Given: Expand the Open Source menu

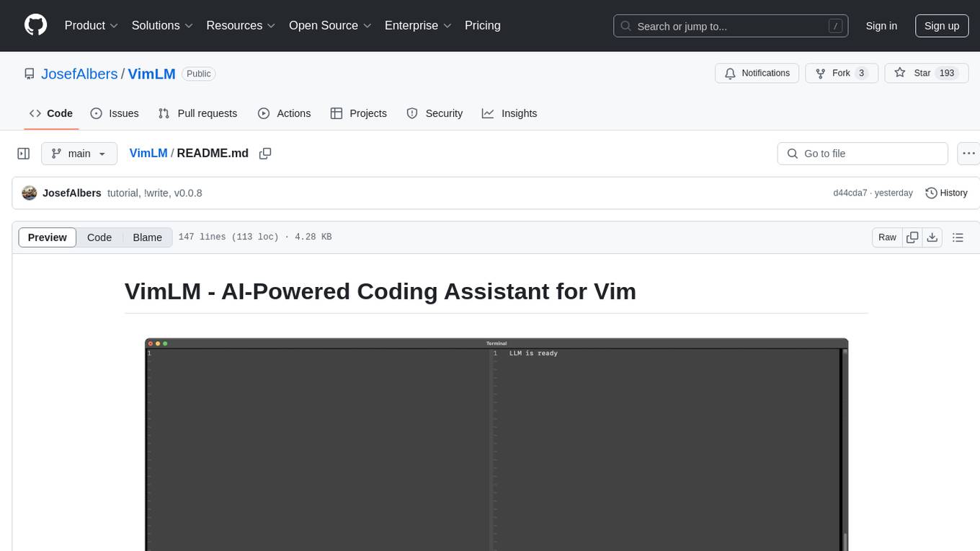Looking at the screenshot, I should coord(330,25).
